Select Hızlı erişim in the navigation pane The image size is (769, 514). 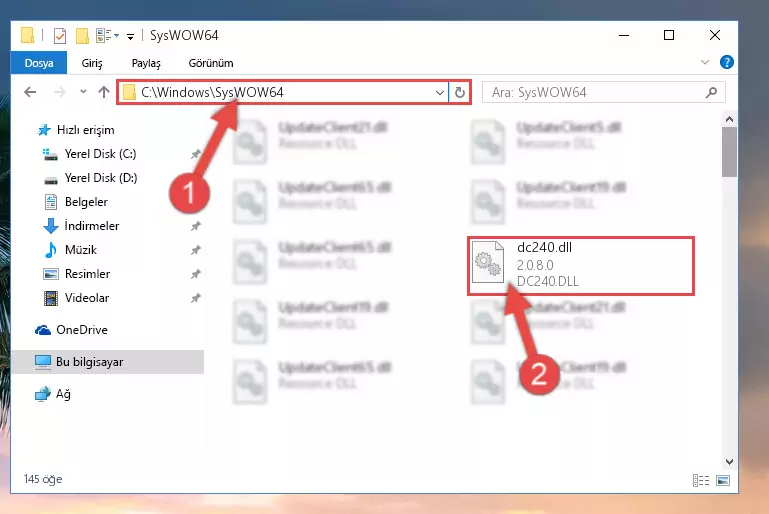pyautogui.click(x=85, y=129)
